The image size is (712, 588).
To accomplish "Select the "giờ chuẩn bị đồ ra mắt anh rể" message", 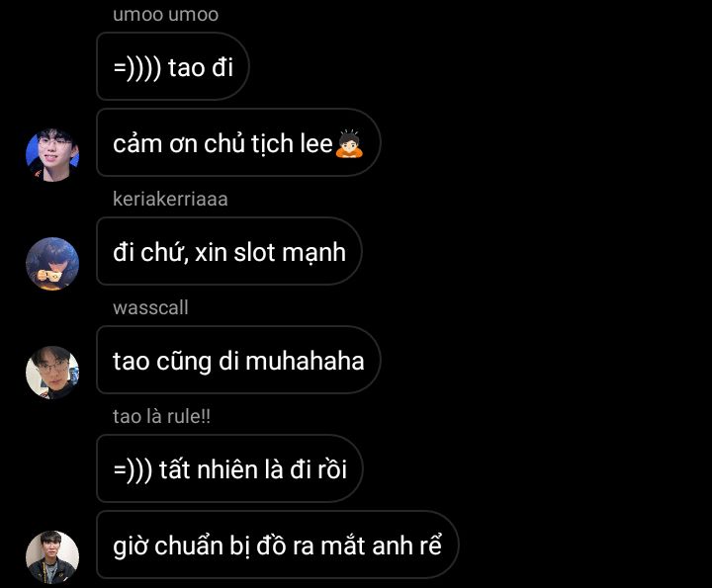I will tap(278, 545).
